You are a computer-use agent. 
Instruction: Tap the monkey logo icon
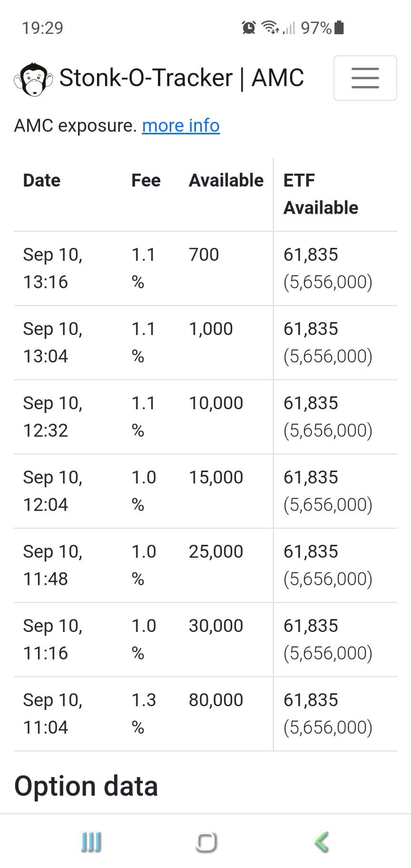click(x=33, y=79)
